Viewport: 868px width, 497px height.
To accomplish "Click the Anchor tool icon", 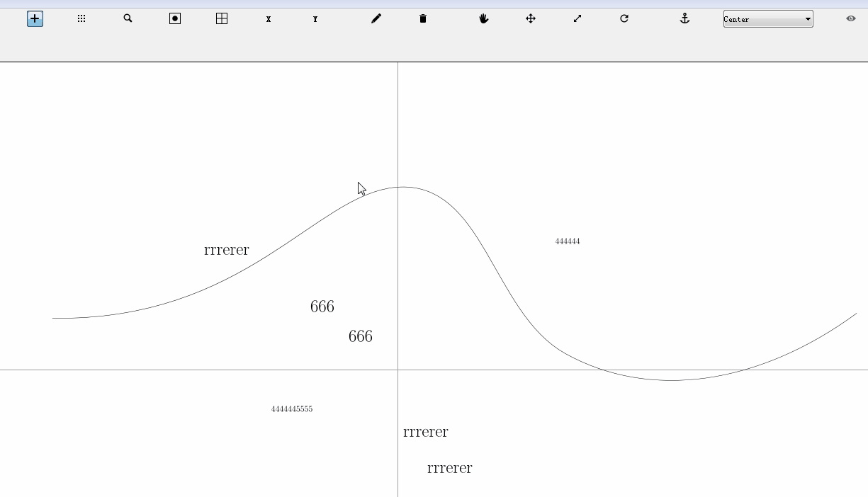I will click(x=684, y=18).
